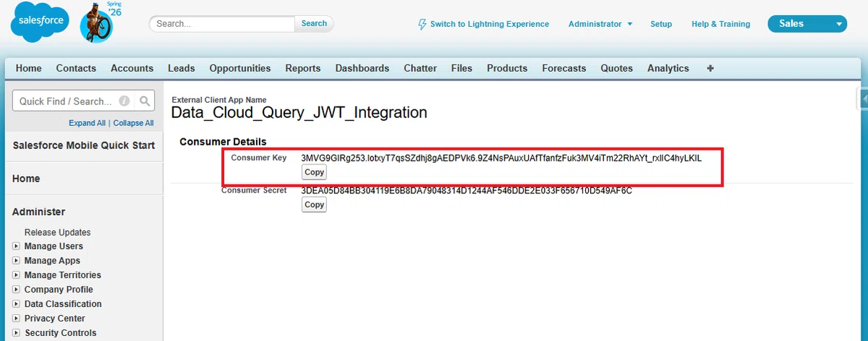Open the Accounts tab
Image resolution: width=868 pixels, height=341 pixels.
coord(132,68)
